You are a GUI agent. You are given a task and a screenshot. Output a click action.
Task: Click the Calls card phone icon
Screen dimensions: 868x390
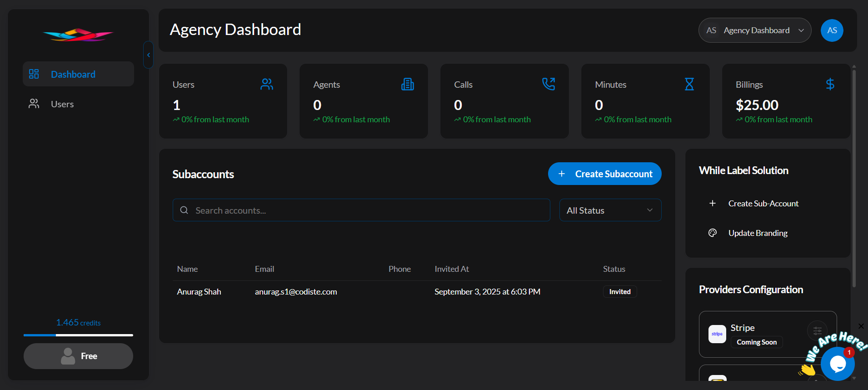click(x=549, y=84)
